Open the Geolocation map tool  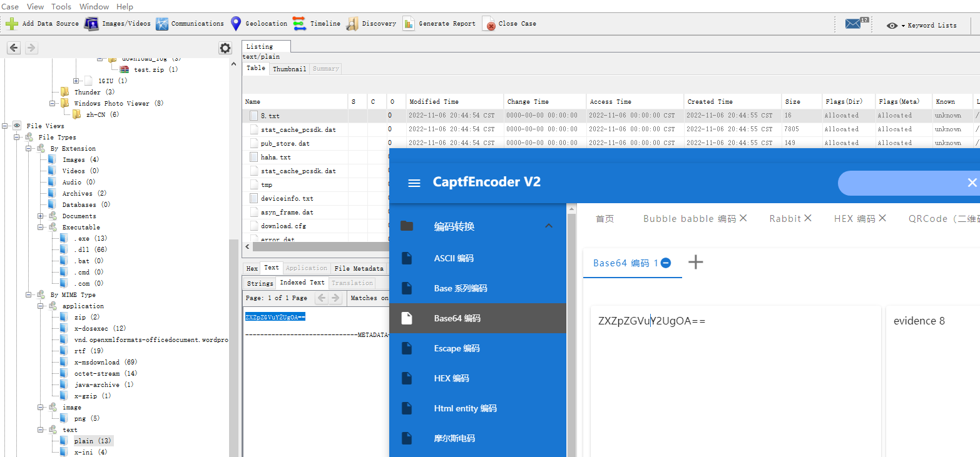(236, 24)
